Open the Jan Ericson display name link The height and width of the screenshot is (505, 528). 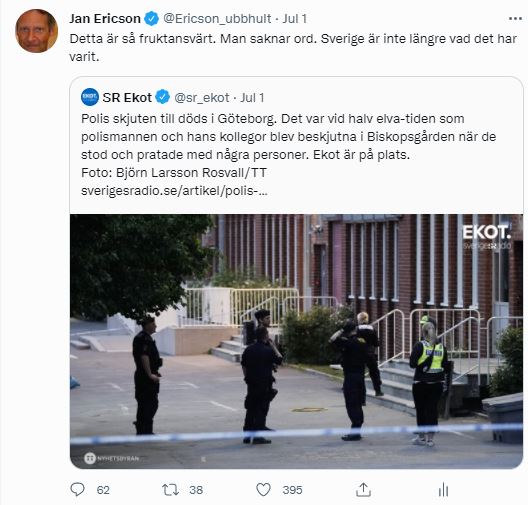coord(105,19)
